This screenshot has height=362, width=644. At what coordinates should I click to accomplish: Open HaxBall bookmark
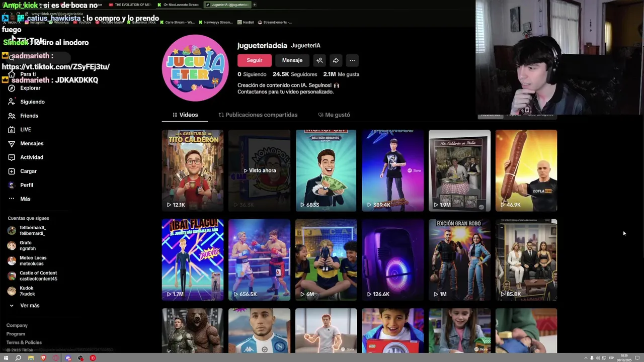[x=246, y=22]
